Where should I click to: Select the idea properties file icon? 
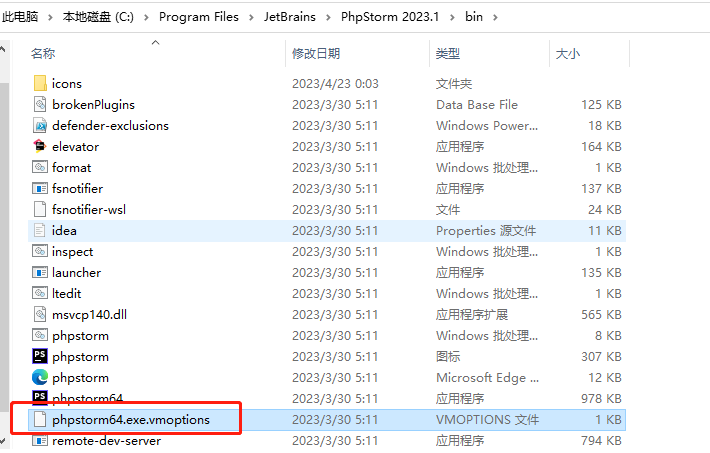(x=40, y=231)
